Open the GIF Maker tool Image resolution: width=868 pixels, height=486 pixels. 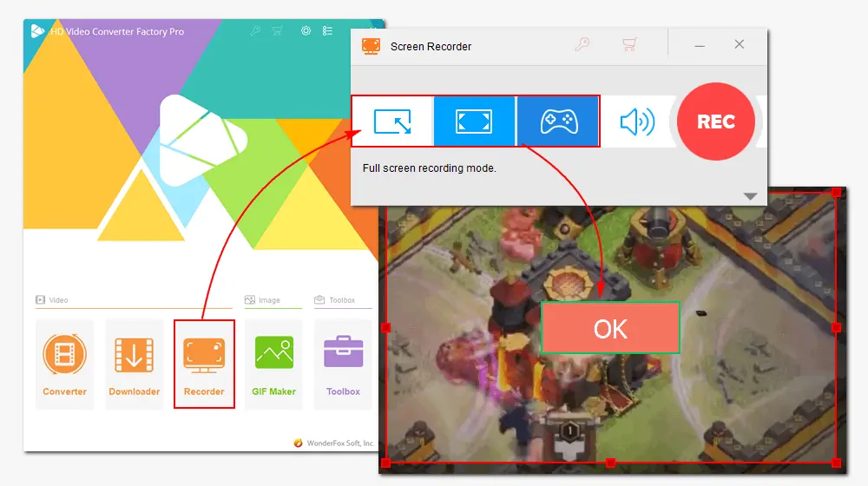pos(274,364)
